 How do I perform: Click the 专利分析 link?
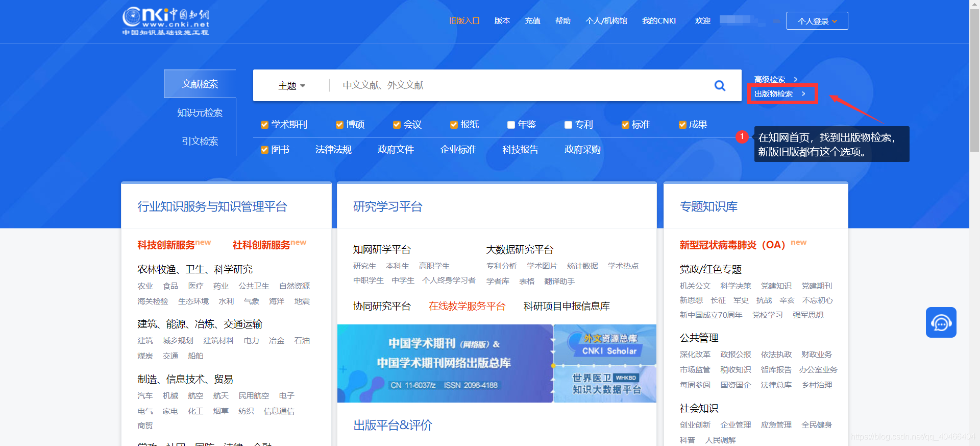(x=501, y=266)
